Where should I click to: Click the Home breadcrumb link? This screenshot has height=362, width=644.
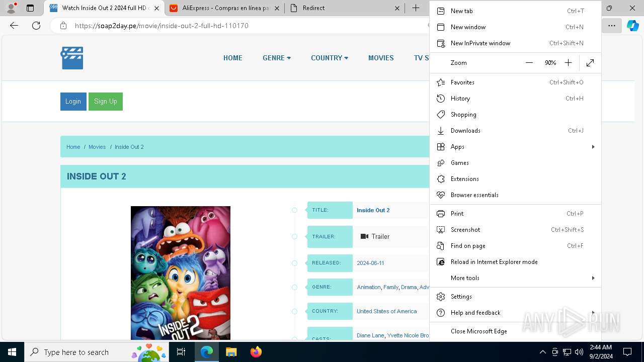(73, 147)
